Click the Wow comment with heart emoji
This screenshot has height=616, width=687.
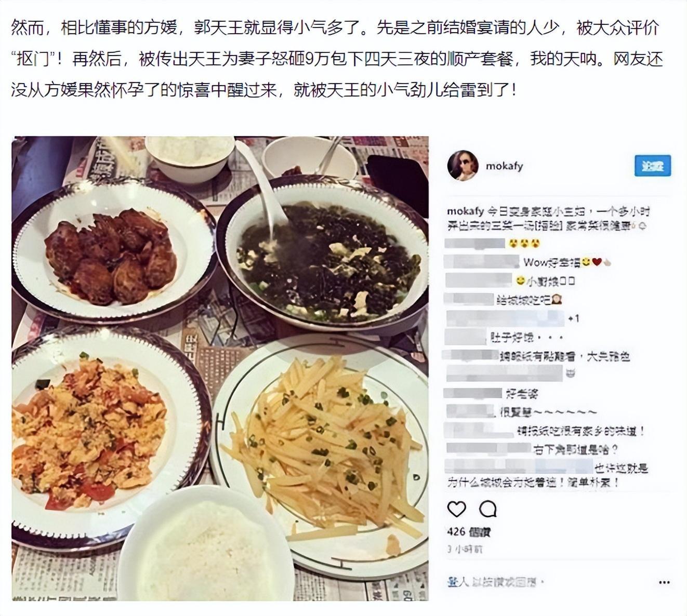(x=567, y=262)
